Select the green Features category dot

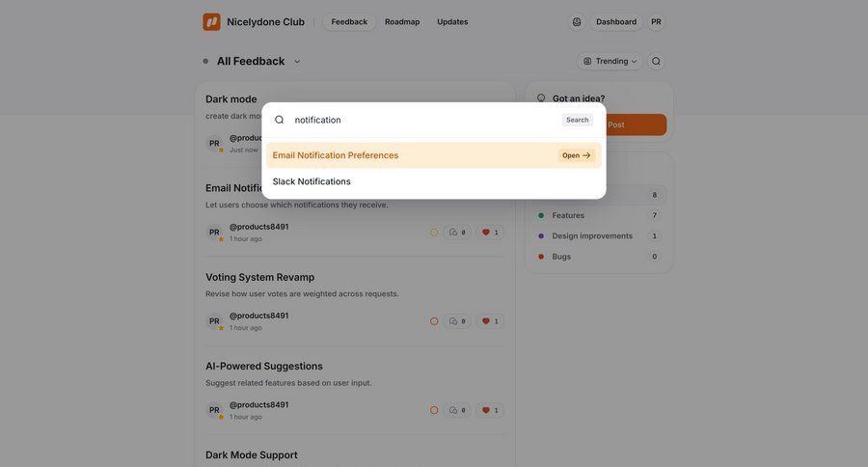(541, 215)
